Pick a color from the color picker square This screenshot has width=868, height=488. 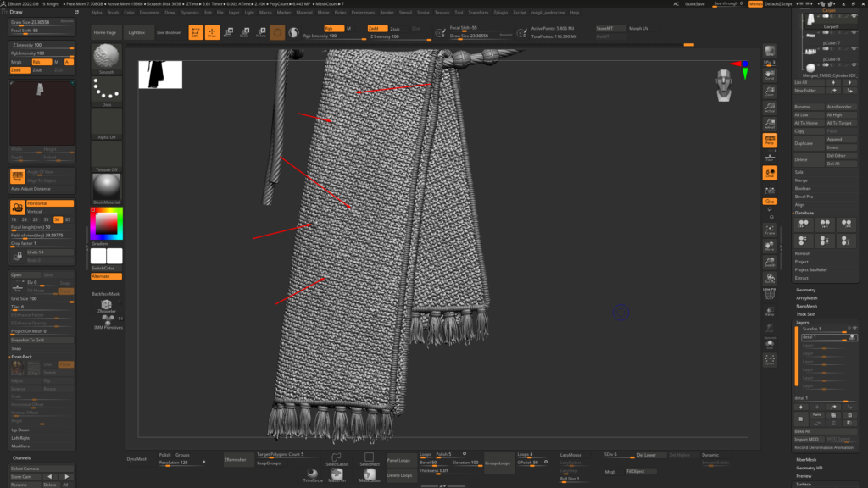tap(106, 224)
